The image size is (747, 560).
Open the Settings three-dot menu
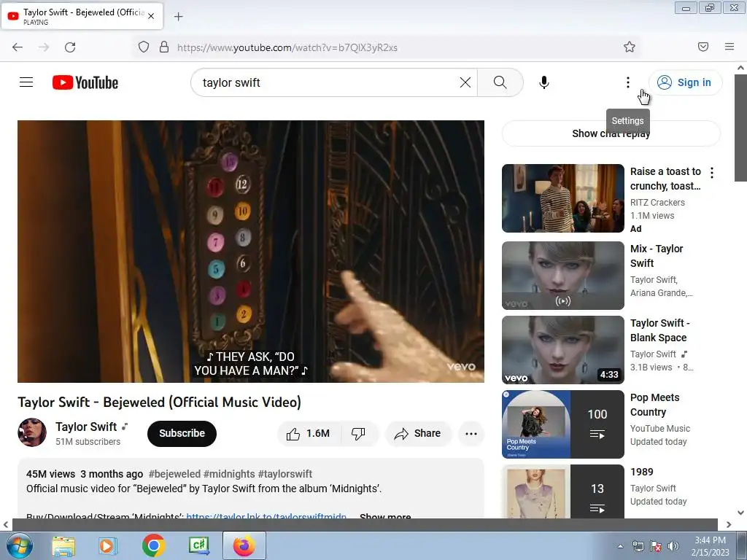coord(627,82)
